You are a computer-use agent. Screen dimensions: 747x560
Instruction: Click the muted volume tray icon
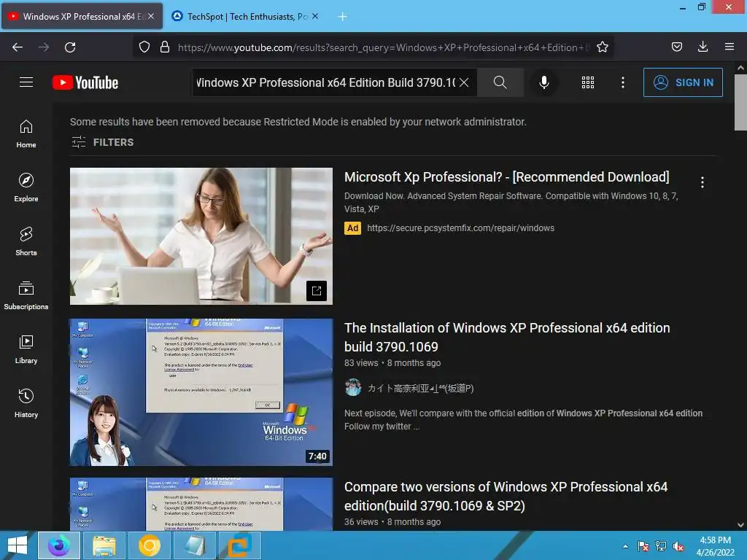click(678, 546)
